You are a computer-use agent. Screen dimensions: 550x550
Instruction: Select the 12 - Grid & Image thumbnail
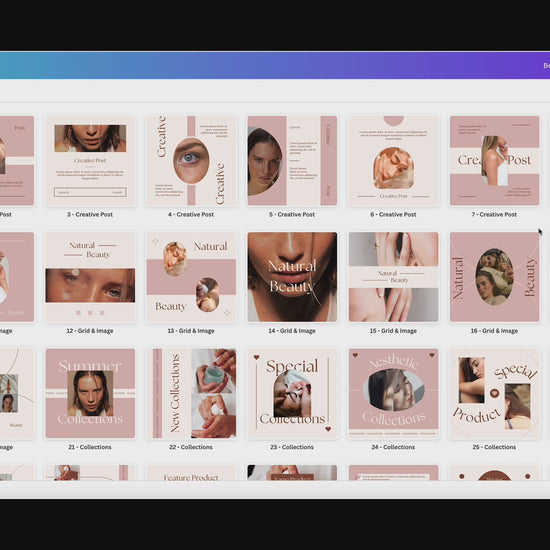point(90,277)
